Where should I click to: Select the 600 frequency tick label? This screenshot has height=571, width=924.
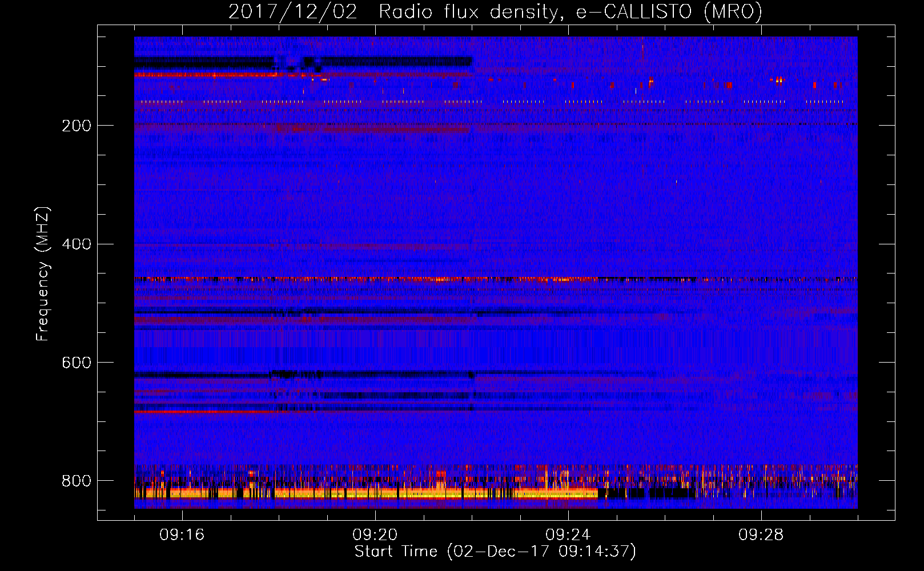pyautogui.click(x=77, y=363)
